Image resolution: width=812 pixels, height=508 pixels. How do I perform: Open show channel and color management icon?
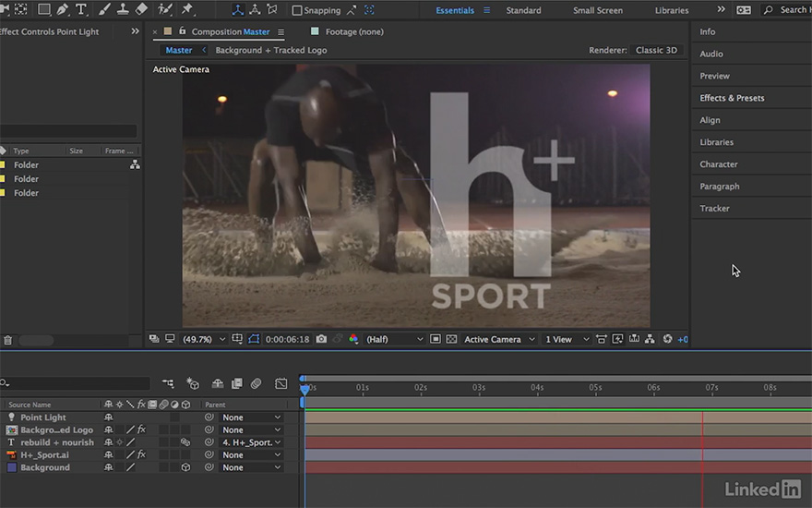[x=353, y=339]
